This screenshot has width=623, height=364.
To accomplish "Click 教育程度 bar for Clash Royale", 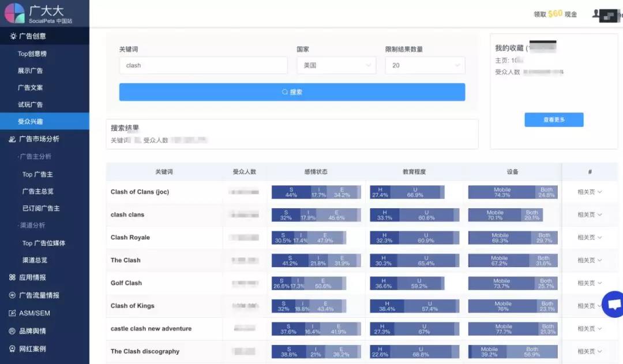I will [414, 238].
